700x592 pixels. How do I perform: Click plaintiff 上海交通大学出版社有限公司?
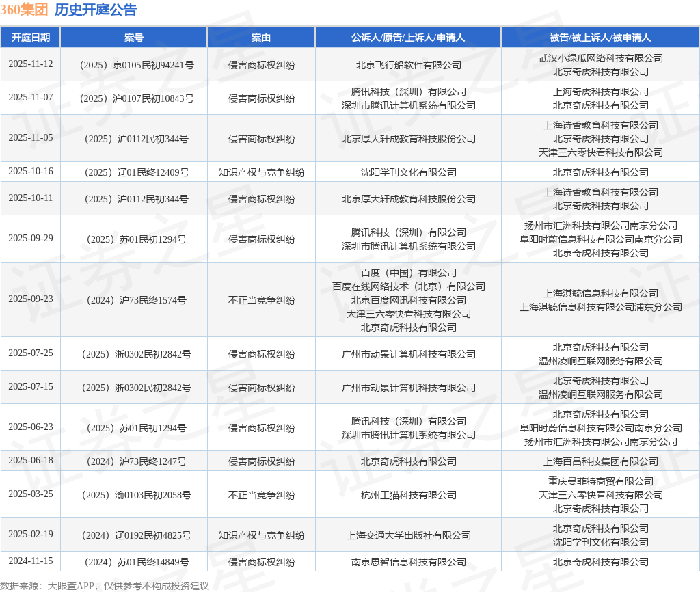click(408, 535)
